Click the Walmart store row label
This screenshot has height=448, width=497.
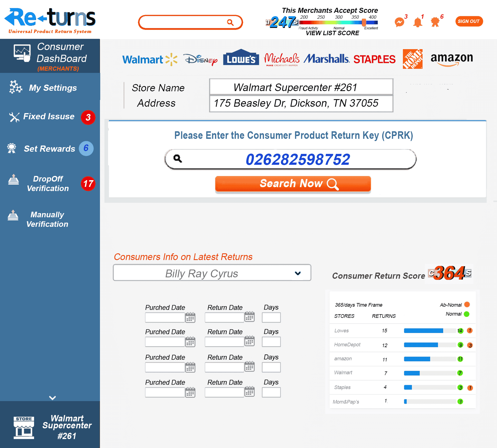pos(343,373)
